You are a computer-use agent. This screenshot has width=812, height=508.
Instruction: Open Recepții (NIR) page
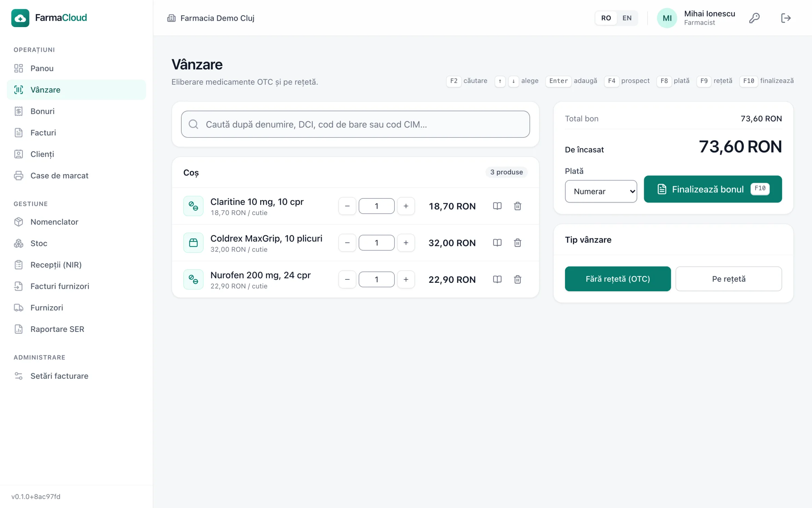point(76,264)
